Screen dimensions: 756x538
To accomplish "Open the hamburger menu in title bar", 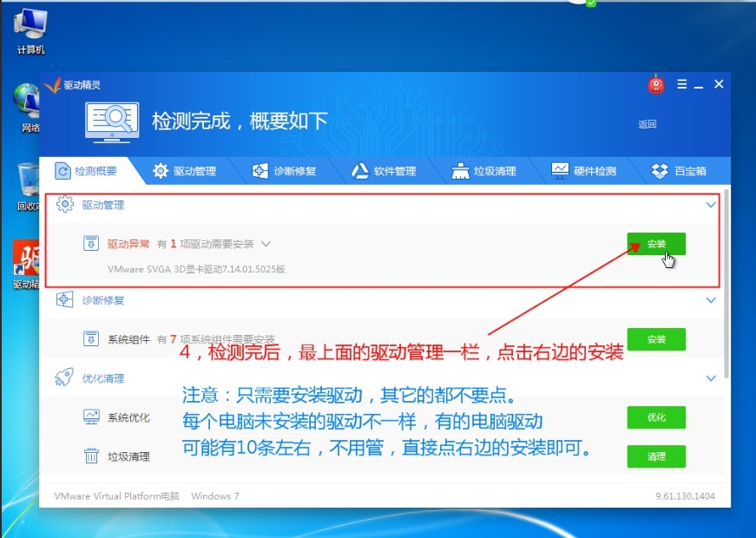I will point(681,84).
